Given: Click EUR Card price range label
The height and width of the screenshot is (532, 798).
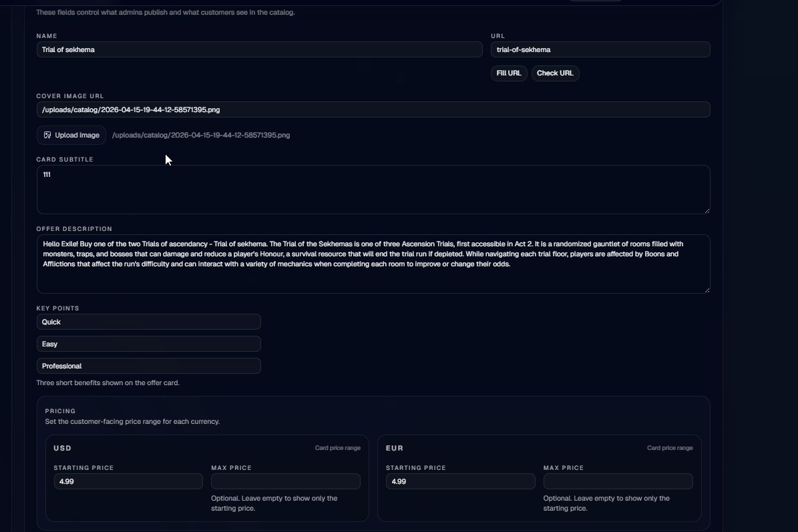Looking at the screenshot, I should (670, 448).
